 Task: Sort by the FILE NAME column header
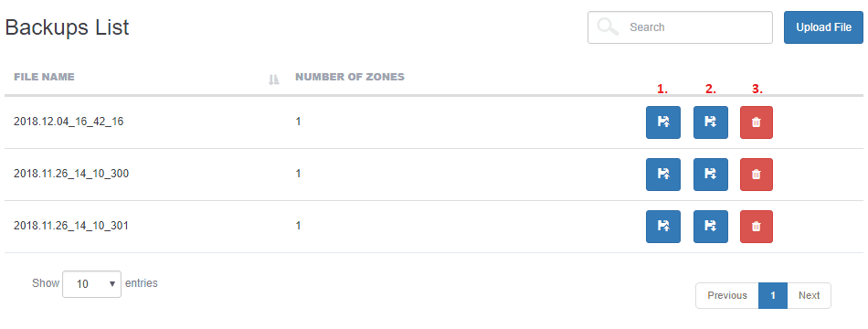(44, 77)
